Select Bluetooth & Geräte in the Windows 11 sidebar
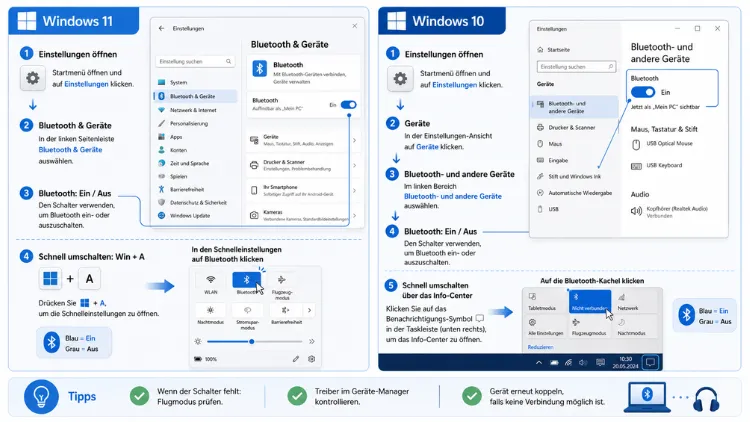The height and width of the screenshot is (422, 750). click(195, 96)
